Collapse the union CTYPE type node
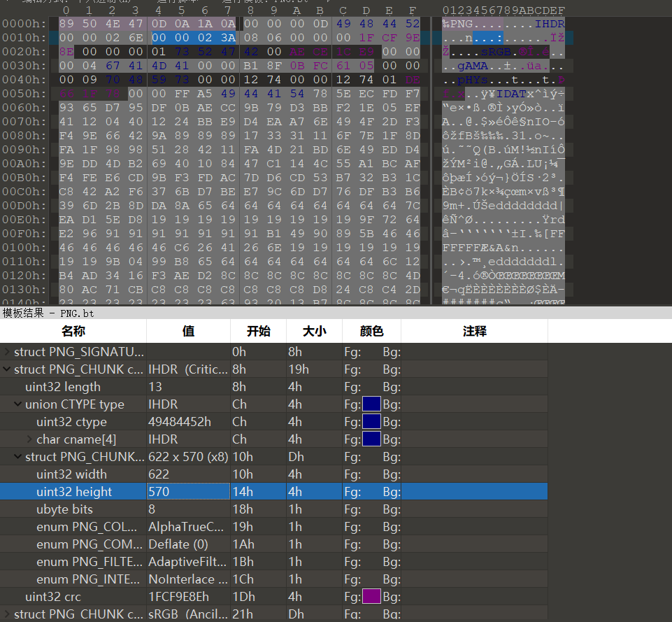 coord(18,404)
